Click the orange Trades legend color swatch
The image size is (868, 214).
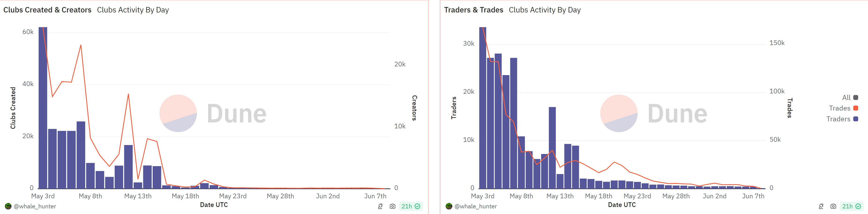click(x=856, y=108)
